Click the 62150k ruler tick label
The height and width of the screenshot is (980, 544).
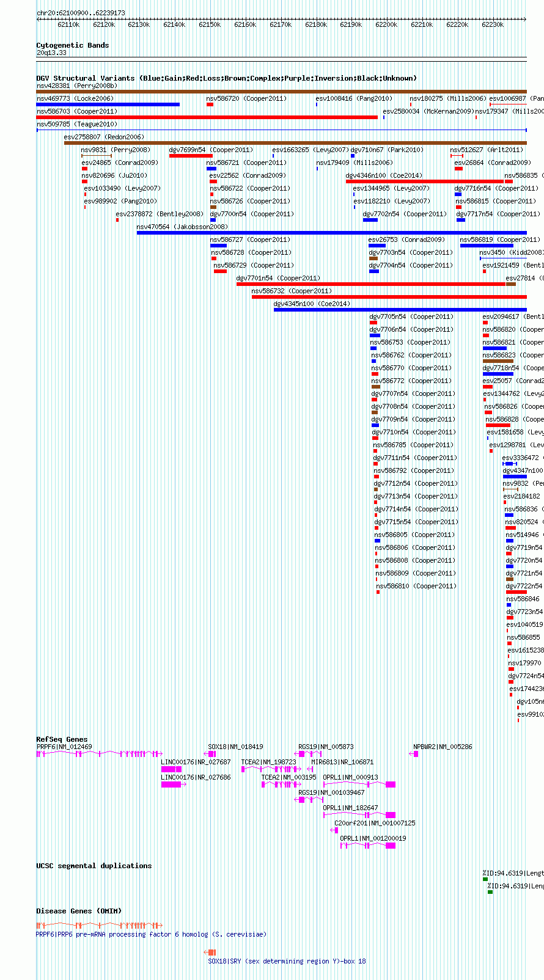coord(210,24)
